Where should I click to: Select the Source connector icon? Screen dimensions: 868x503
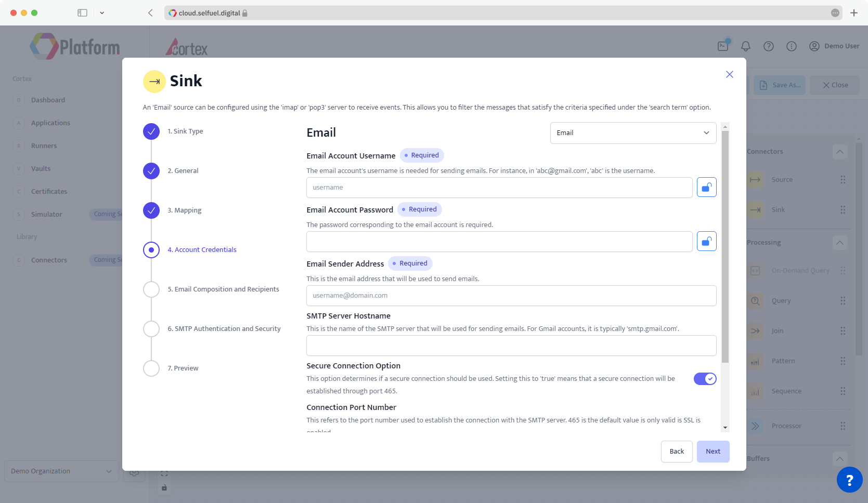click(x=755, y=180)
